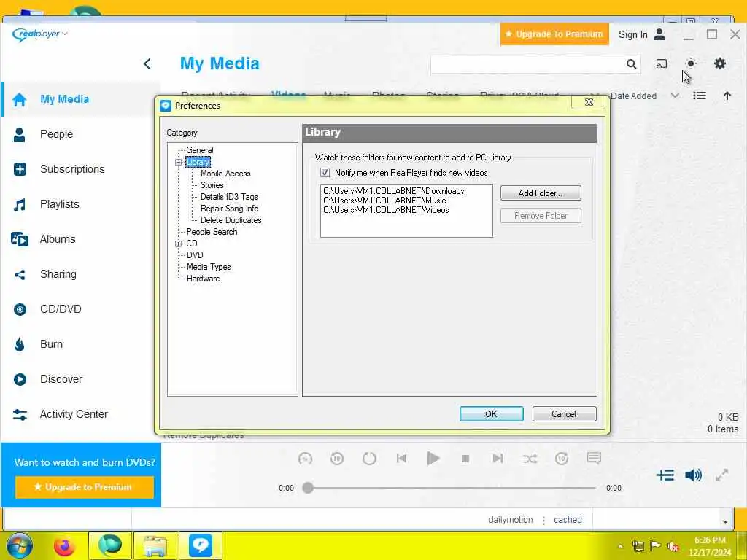The width and height of the screenshot is (747, 560).
Task: Select DVD in category tree
Action: pos(195,255)
